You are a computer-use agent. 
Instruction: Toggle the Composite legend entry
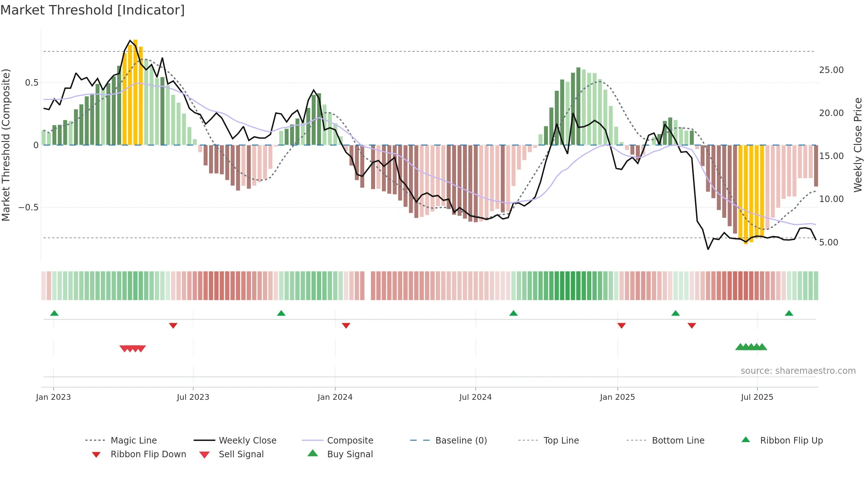(337, 440)
